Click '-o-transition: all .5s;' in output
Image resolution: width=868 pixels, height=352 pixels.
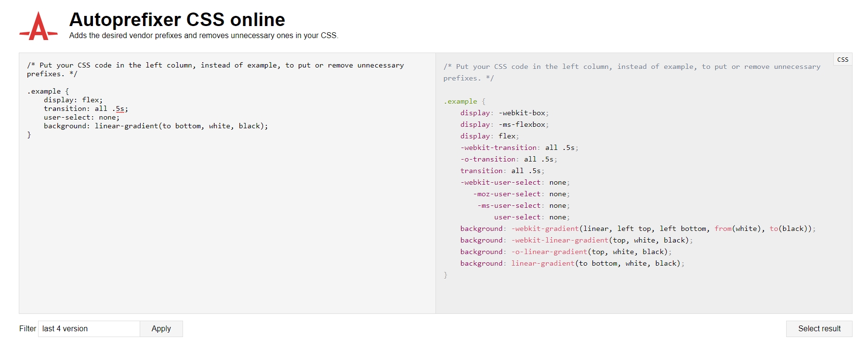pos(509,159)
